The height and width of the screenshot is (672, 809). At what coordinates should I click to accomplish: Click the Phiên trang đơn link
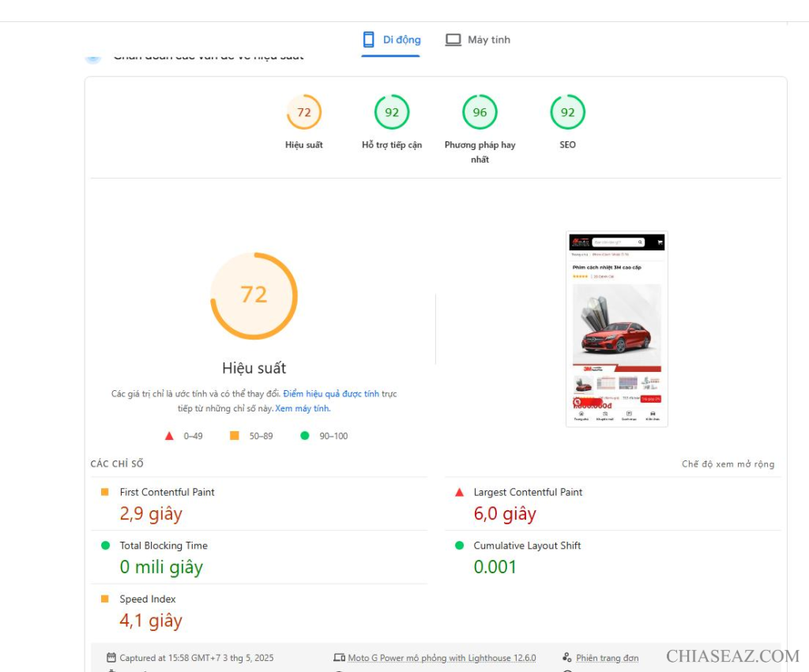[607, 658]
